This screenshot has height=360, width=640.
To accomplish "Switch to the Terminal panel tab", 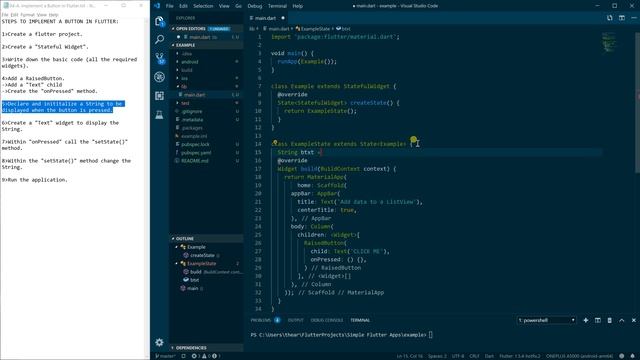I will [360, 320].
